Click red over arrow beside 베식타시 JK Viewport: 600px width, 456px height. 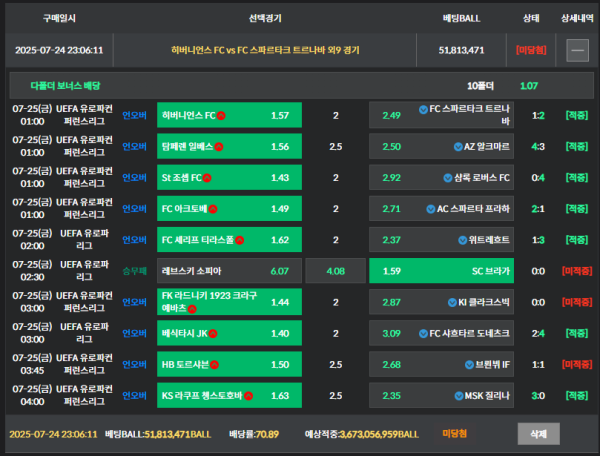pyautogui.click(x=213, y=334)
